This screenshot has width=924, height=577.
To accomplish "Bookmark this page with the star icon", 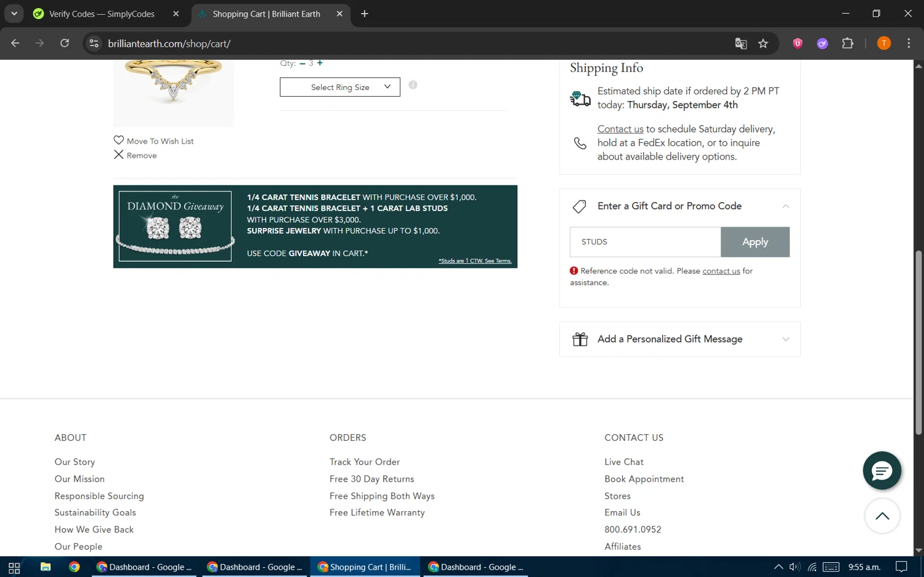I will tap(763, 43).
